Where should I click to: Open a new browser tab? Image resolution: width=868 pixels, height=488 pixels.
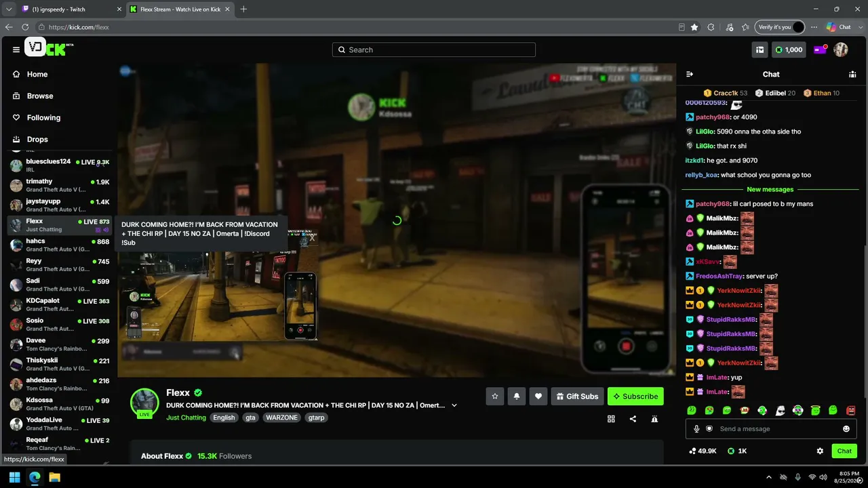(x=243, y=9)
